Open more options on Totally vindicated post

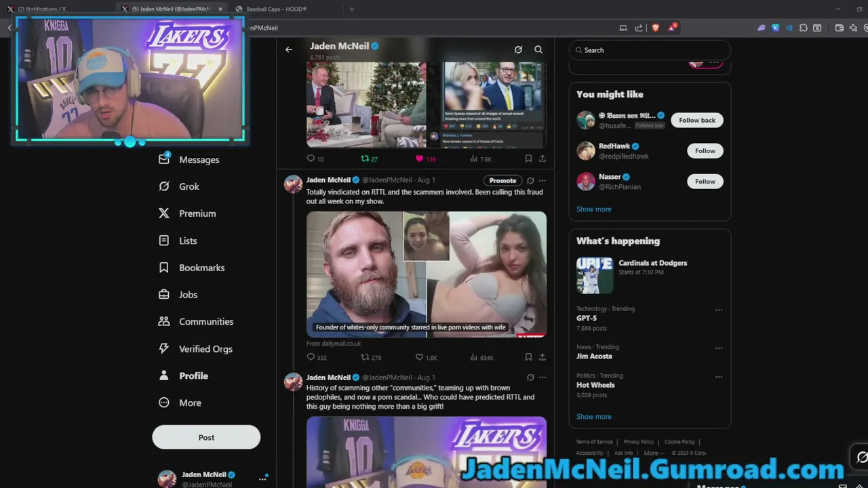(x=542, y=180)
